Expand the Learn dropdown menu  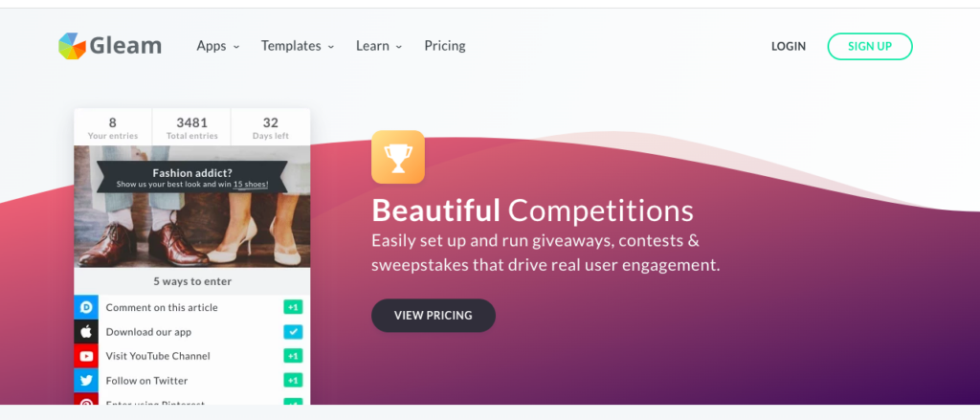click(379, 46)
